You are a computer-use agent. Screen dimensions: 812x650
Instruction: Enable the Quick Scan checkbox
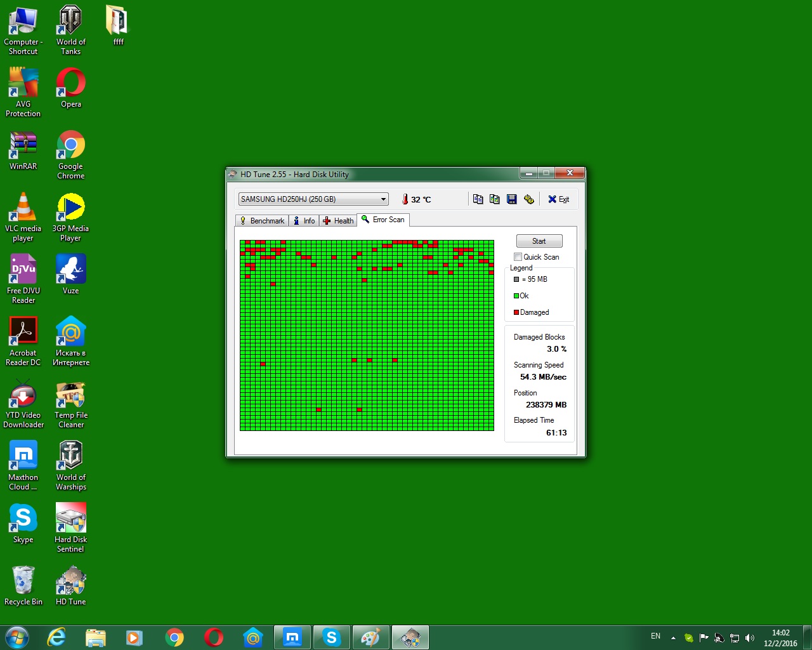[x=518, y=257]
